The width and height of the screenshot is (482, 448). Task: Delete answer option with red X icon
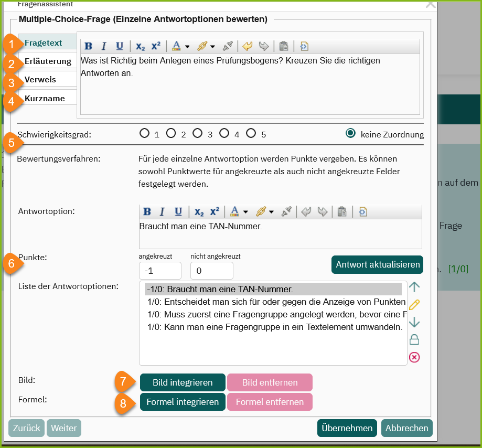pyautogui.click(x=414, y=357)
